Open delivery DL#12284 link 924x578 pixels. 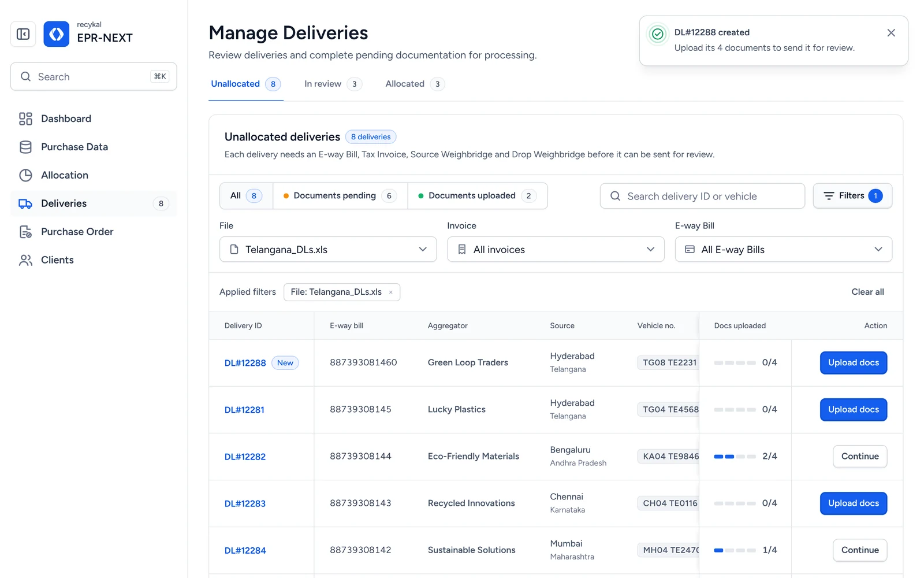(245, 550)
